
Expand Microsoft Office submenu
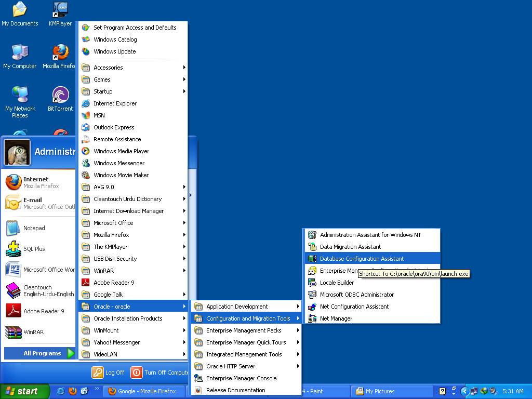(133, 223)
